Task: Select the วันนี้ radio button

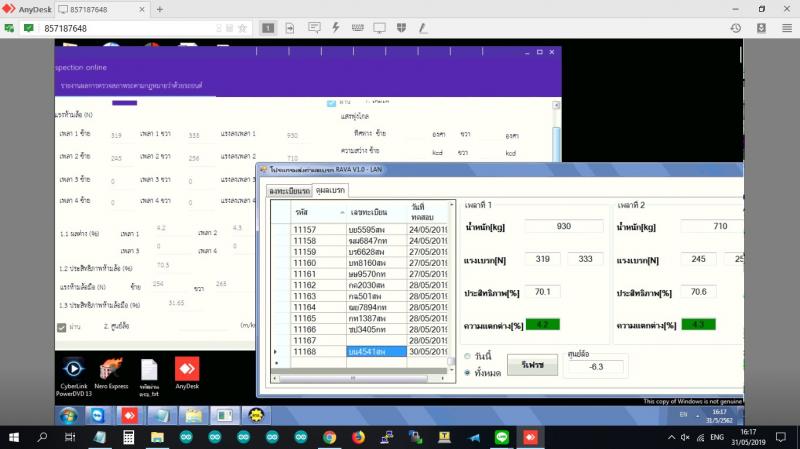Action: 467,356
